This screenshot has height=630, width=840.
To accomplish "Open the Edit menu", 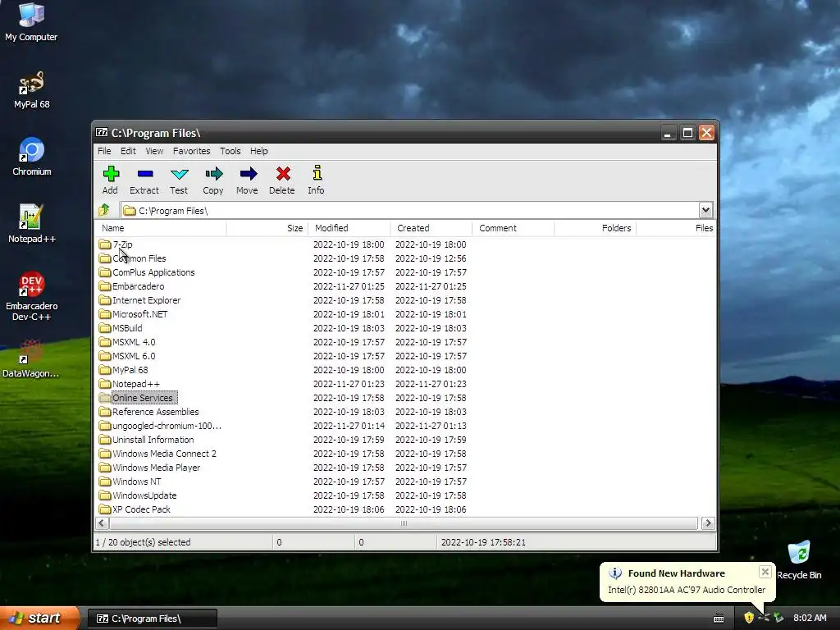I will tap(128, 151).
